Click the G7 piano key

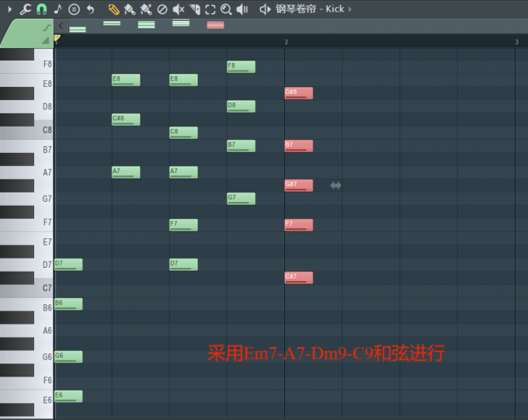[x=43, y=199]
